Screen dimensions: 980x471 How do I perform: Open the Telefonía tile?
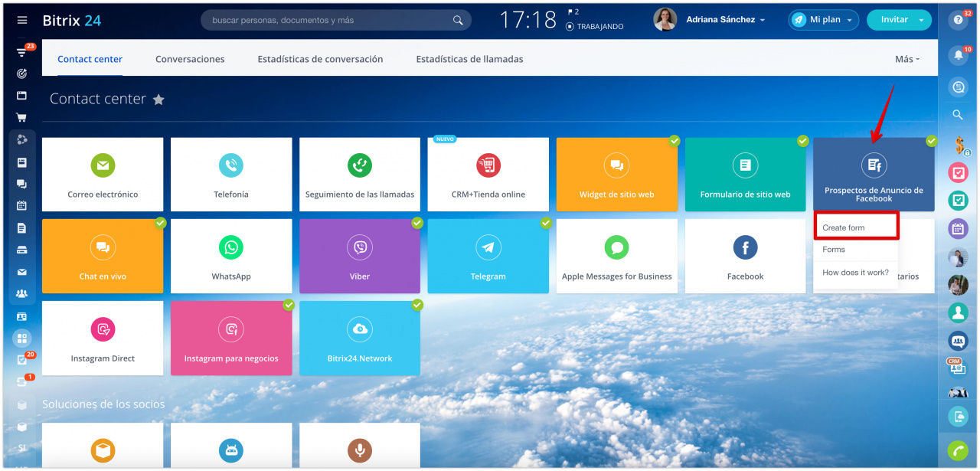(231, 174)
